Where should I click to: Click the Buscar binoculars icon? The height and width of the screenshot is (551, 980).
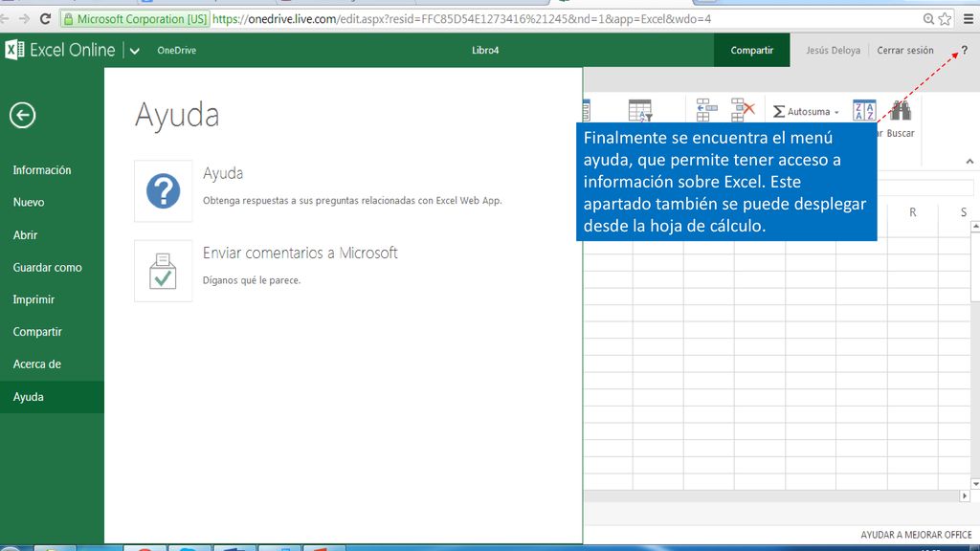(901, 111)
